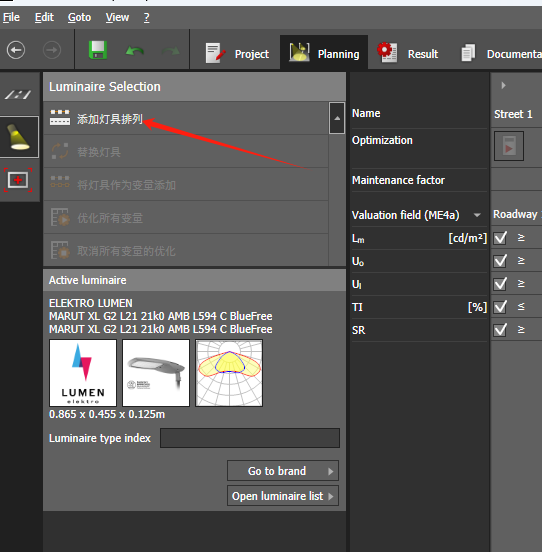The image size is (542, 552).
Task: Open the red plus valuation field sidebar icon
Action: click(18, 180)
